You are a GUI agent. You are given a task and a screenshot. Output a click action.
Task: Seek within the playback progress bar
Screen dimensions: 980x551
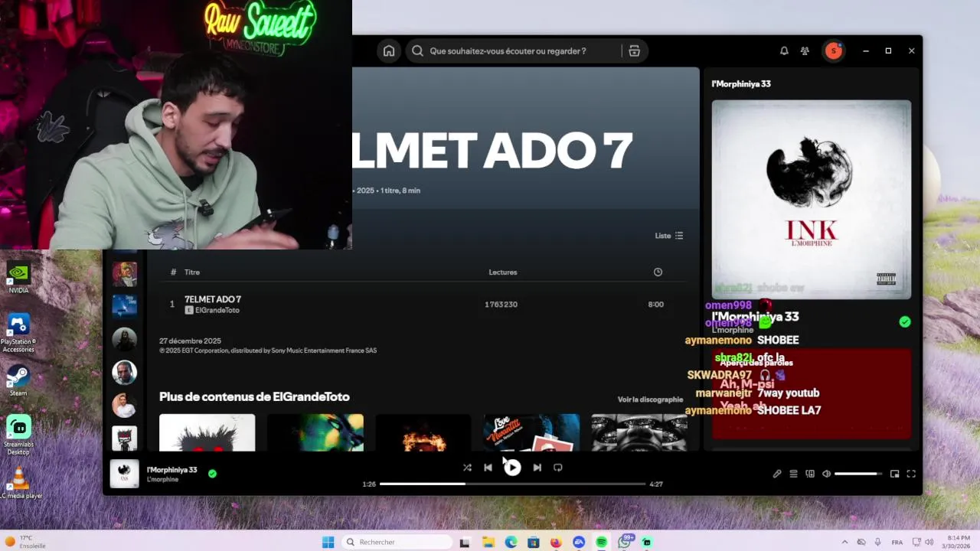point(512,484)
